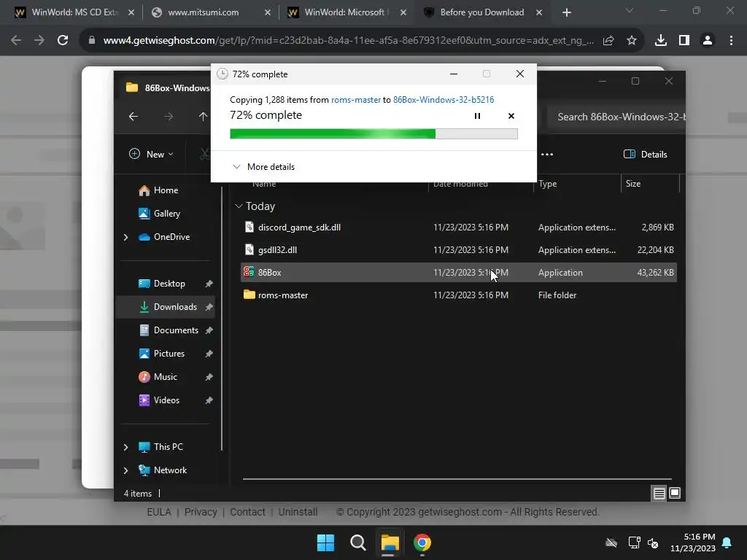This screenshot has height=560, width=747.
Task: Click File Explorer on taskbar
Action: (x=390, y=542)
